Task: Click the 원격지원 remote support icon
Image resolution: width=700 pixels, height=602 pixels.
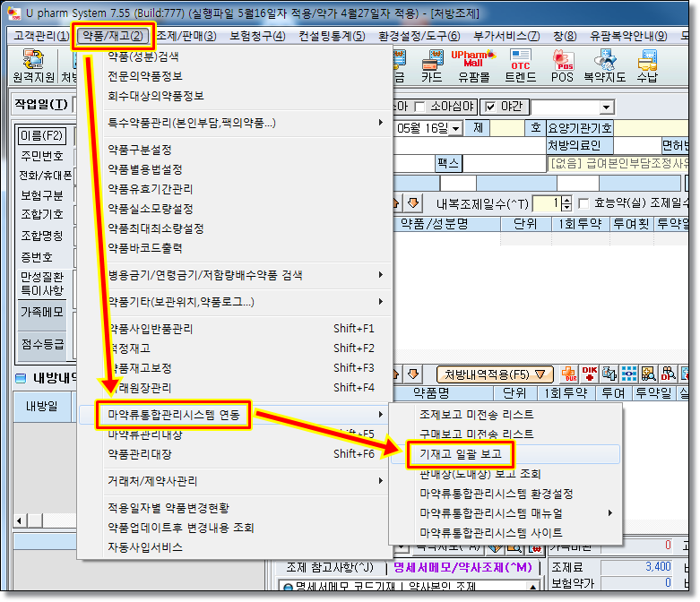Action: 34,67
